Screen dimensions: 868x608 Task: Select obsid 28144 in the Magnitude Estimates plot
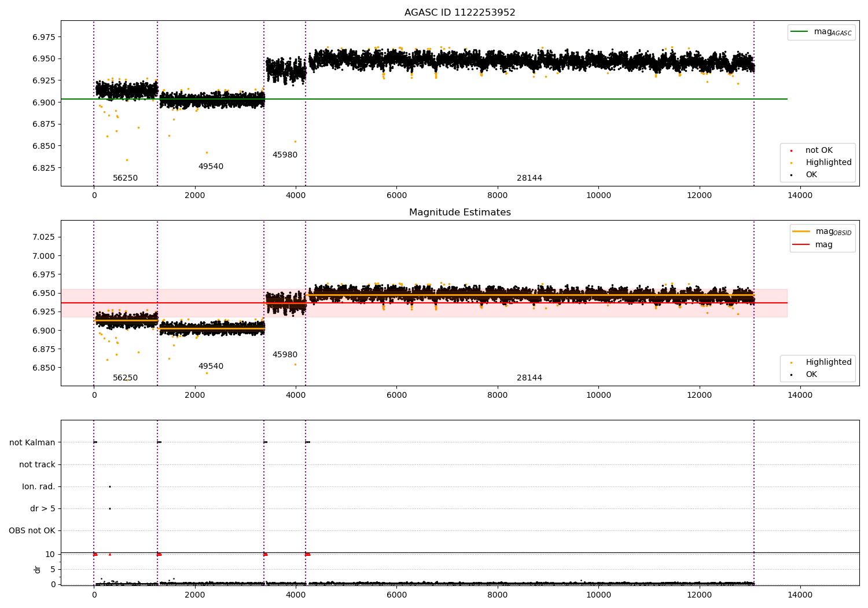point(529,378)
